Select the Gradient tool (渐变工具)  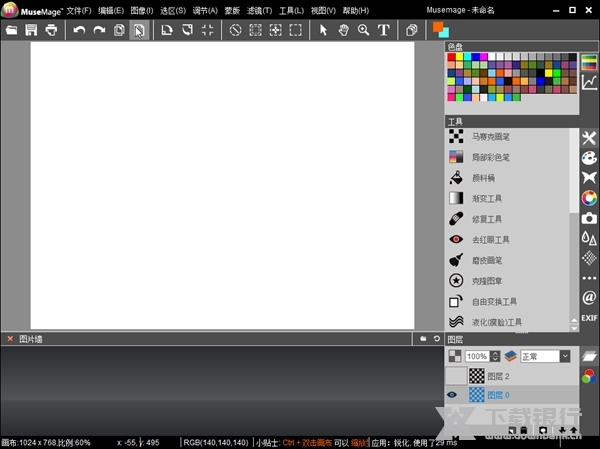[x=486, y=199]
